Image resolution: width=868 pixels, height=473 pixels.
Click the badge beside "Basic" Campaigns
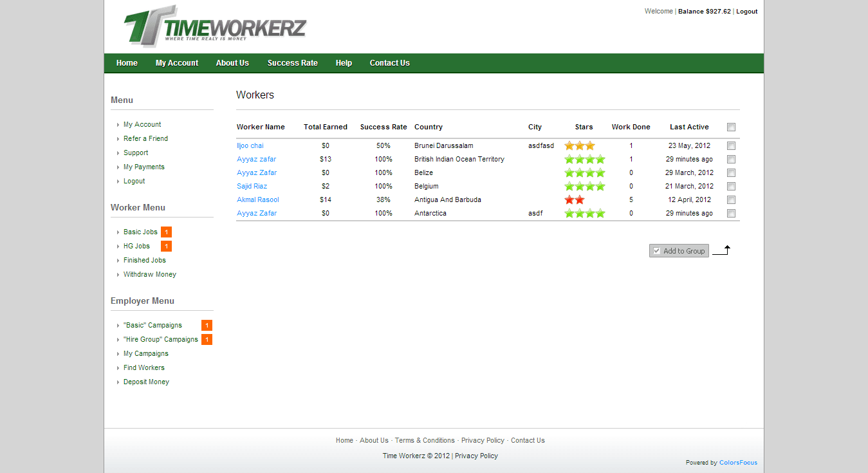click(207, 326)
